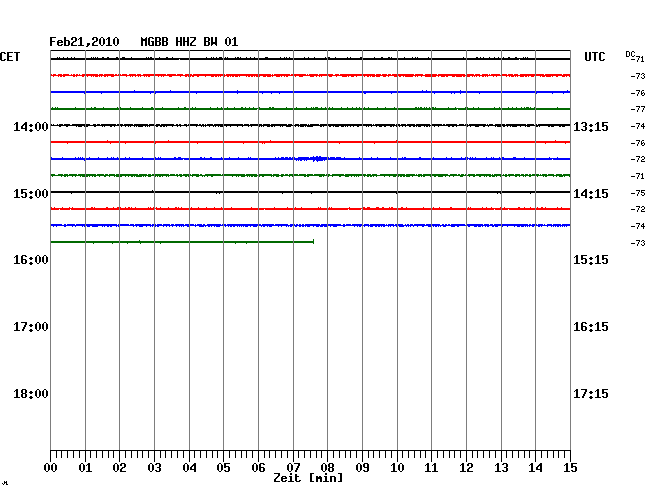
Task: Click minute tick label 05
Action: tap(223, 468)
